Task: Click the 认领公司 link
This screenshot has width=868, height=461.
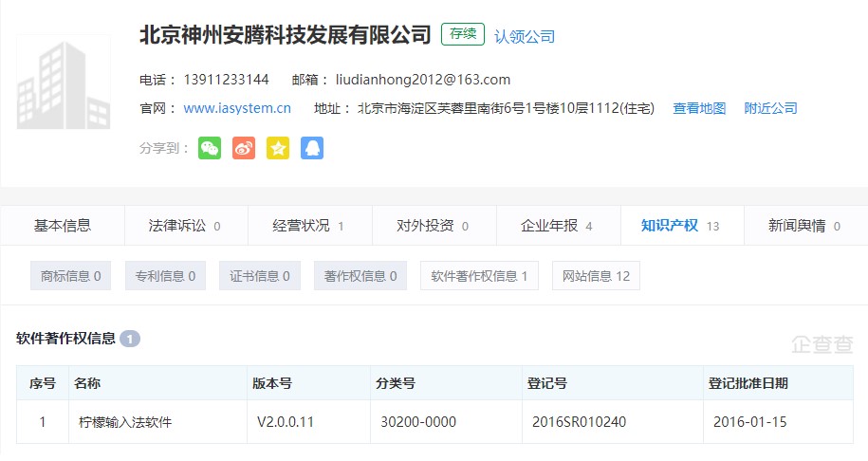Action: coord(525,37)
